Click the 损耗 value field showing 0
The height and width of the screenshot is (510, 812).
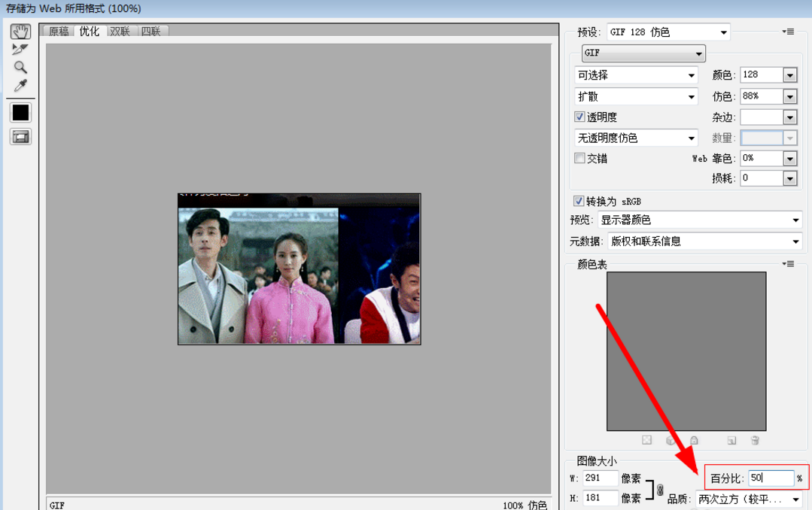coord(762,178)
